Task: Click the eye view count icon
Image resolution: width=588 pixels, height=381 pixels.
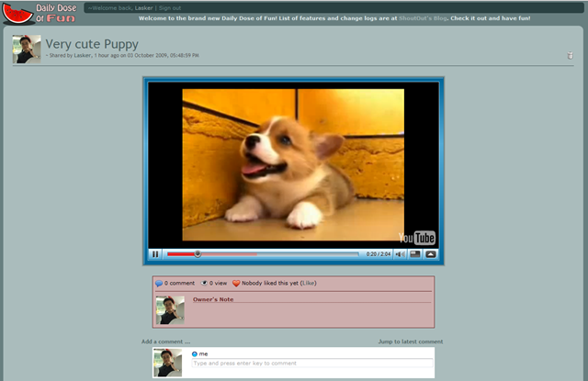Action: (x=204, y=283)
